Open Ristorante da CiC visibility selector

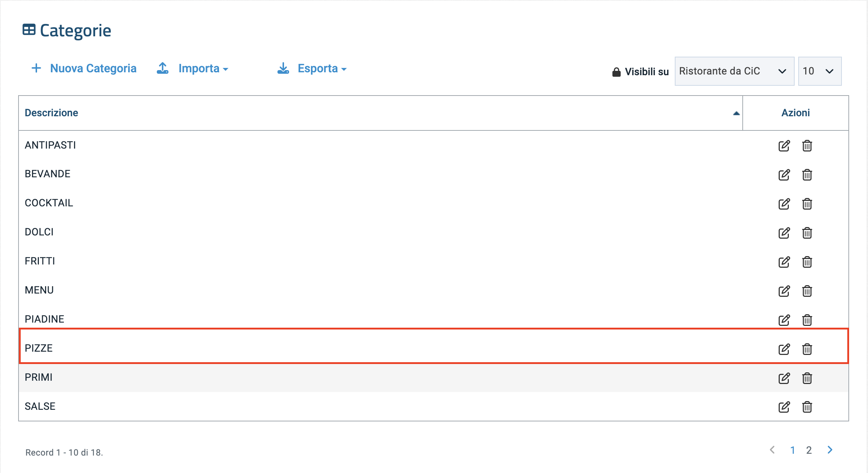pyautogui.click(x=734, y=71)
